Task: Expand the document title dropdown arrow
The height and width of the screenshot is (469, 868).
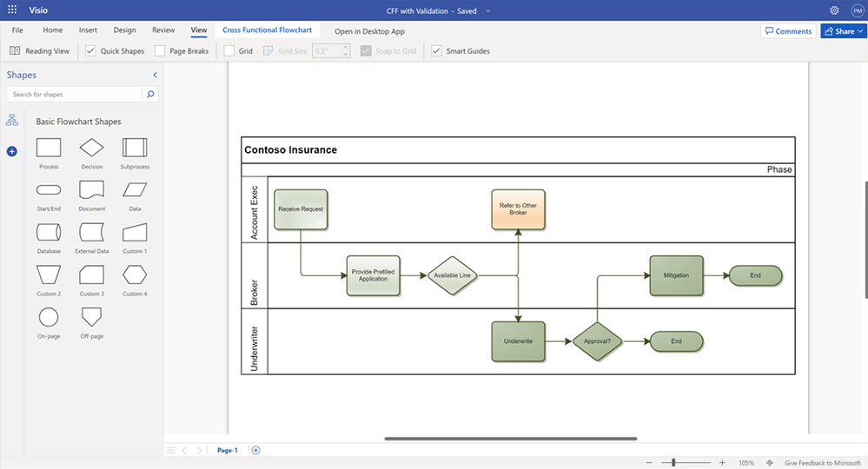Action: click(x=487, y=10)
